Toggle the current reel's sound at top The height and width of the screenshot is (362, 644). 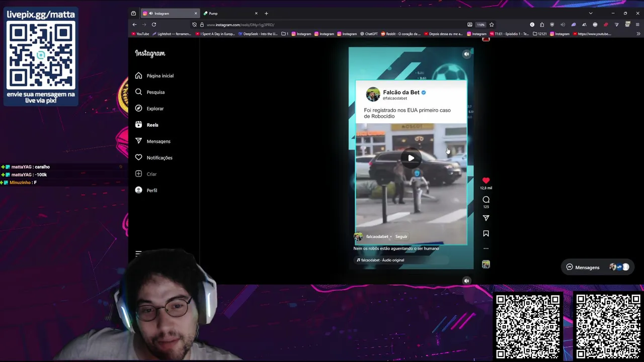point(466,54)
